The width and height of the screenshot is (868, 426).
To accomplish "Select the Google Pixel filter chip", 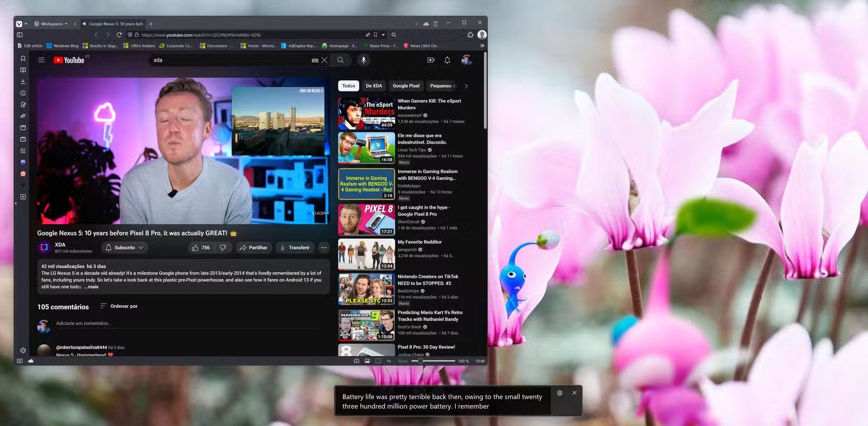I will tap(406, 86).
